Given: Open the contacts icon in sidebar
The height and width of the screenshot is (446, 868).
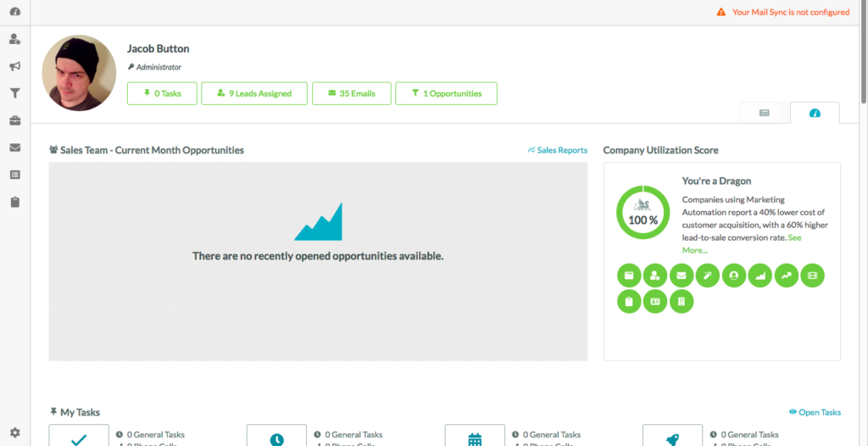Looking at the screenshot, I should [14, 39].
